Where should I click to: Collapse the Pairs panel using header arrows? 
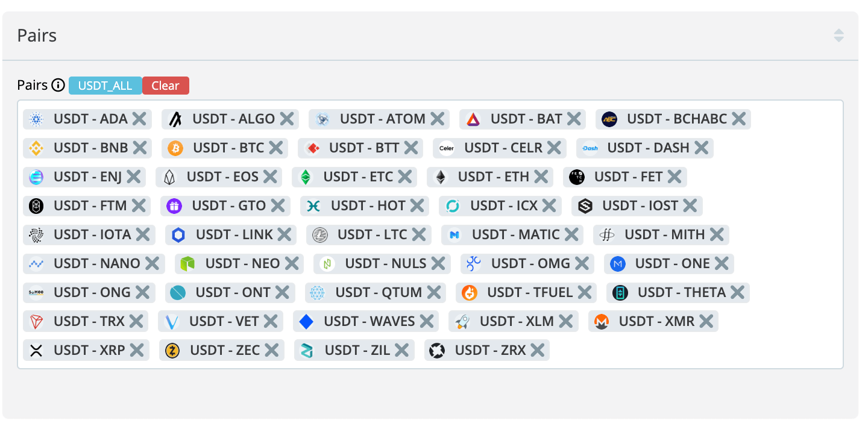pos(838,36)
